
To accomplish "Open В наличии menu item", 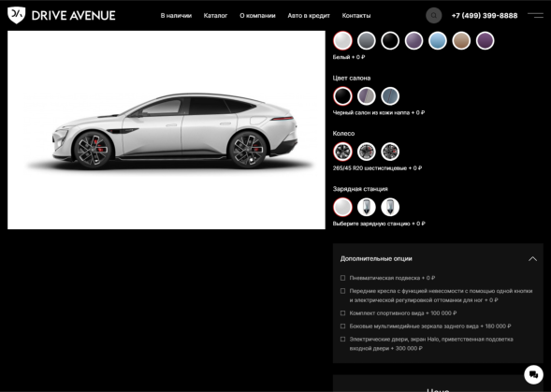I will (x=176, y=16).
